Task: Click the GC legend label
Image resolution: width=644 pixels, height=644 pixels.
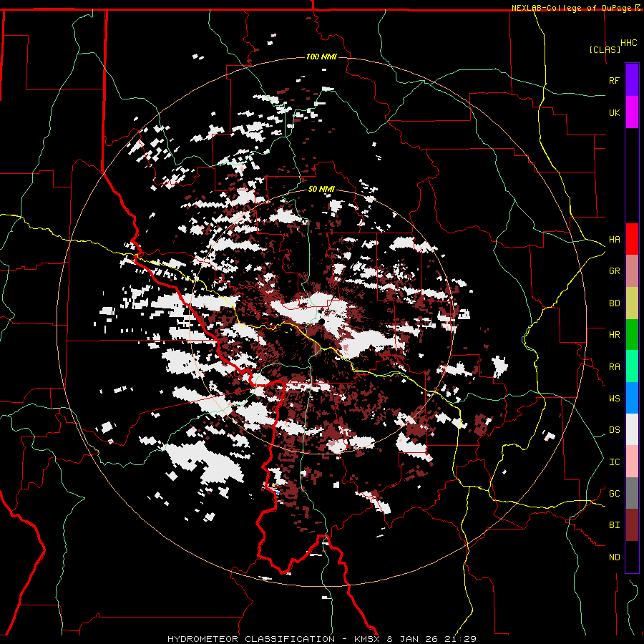Action: point(614,494)
